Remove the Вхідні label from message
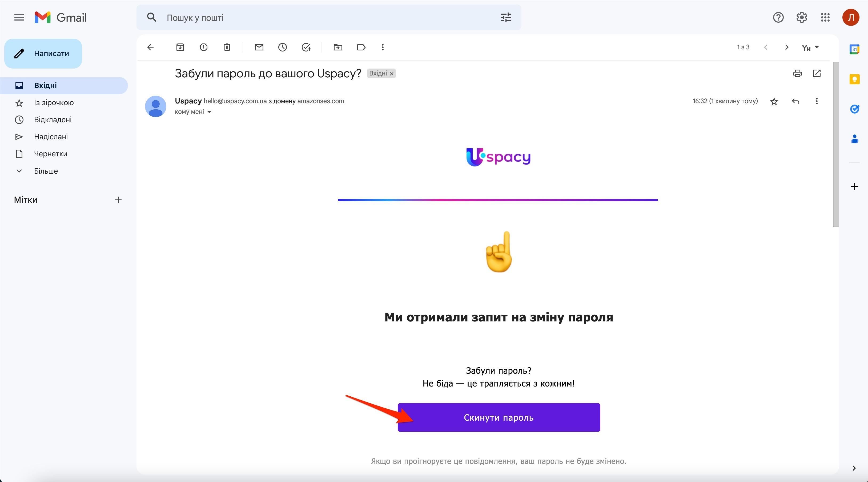This screenshot has height=482, width=868. click(392, 74)
